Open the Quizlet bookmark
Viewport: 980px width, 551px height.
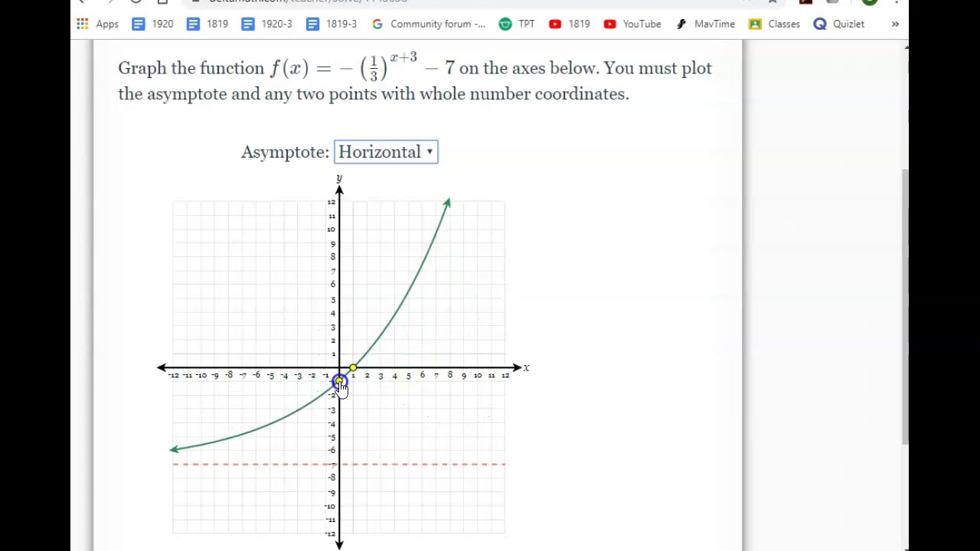pyautogui.click(x=839, y=24)
